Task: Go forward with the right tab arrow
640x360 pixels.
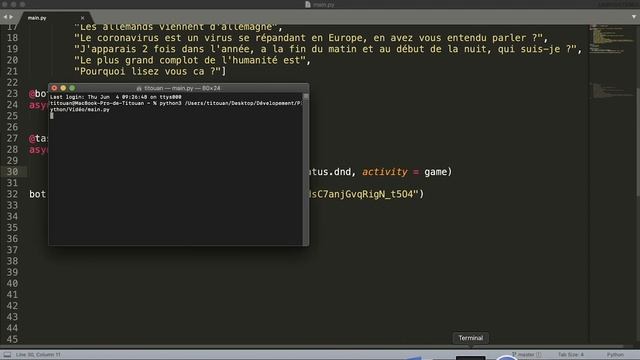Action: 11,17
